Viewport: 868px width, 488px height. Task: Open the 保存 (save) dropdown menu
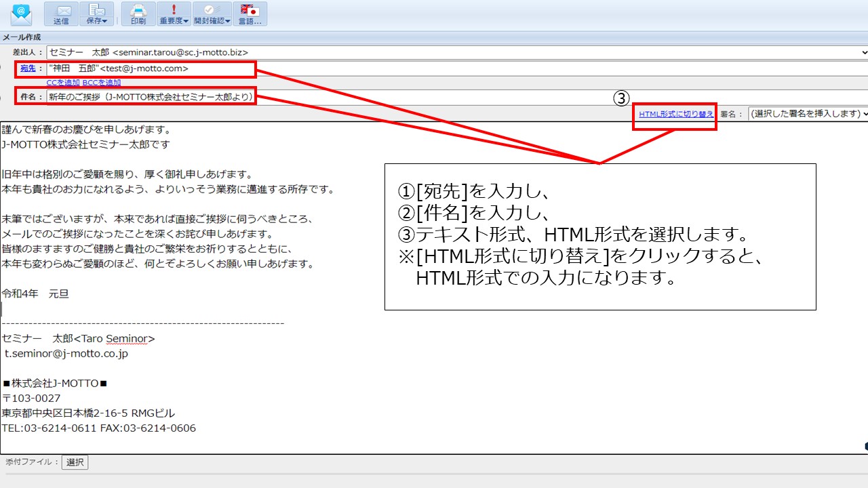click(x=97, y=14)
